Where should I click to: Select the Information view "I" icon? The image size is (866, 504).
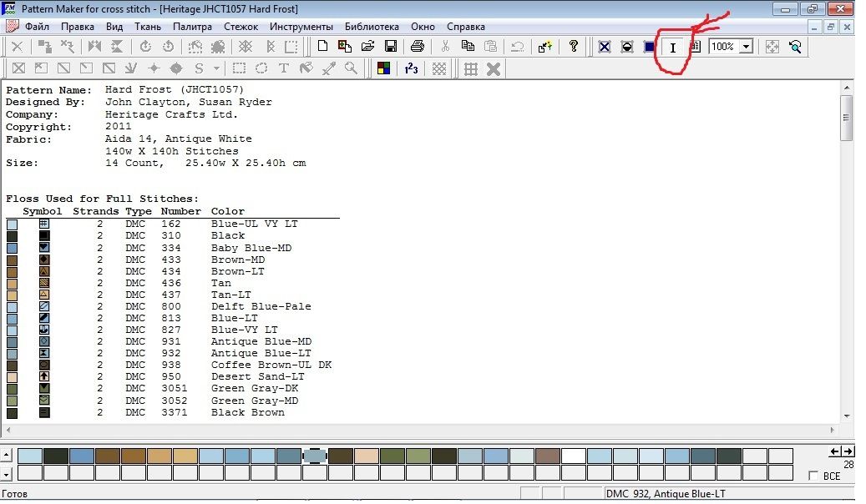coord(672,48)
